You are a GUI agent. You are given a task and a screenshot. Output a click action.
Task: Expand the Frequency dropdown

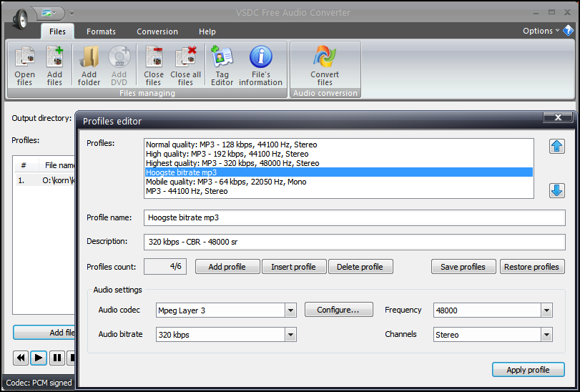546,310
